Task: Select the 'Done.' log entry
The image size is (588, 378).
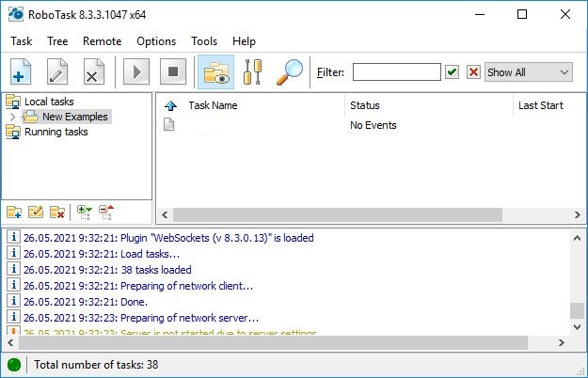Action: [85, 302]
